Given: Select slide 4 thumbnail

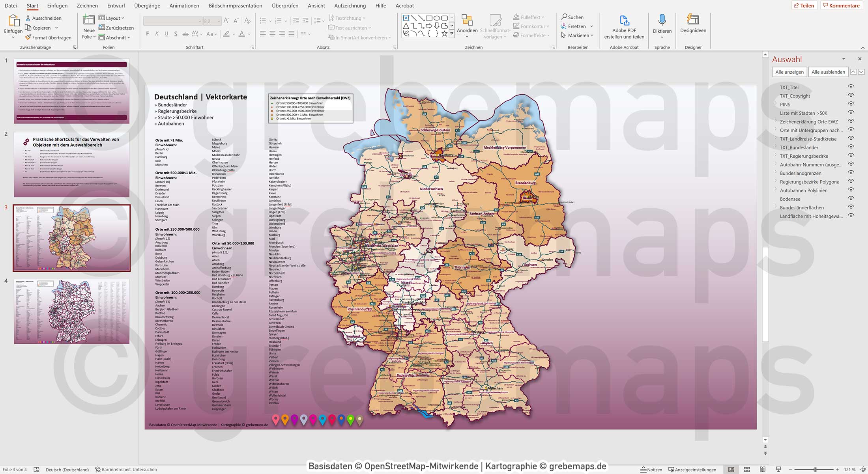Looking at the screenshot, I should click(71, 312).
